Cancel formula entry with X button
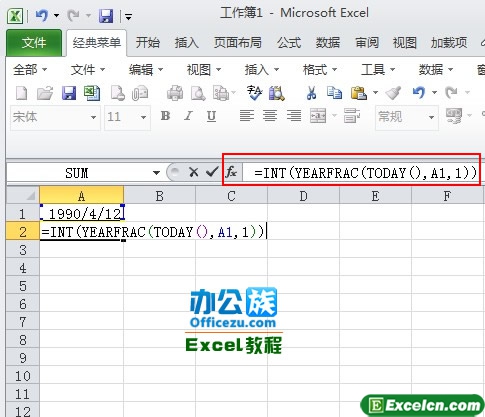 [193, 172]
